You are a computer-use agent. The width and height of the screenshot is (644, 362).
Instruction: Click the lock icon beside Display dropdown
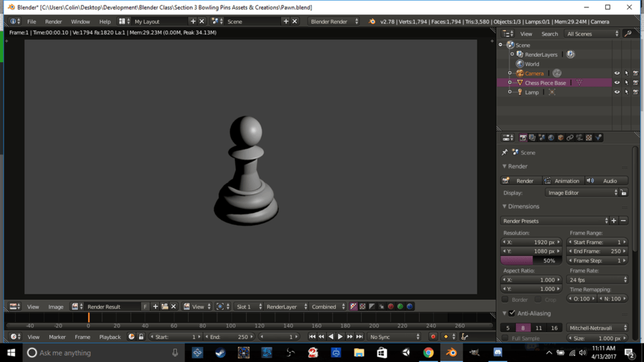(x=624, y=193)
